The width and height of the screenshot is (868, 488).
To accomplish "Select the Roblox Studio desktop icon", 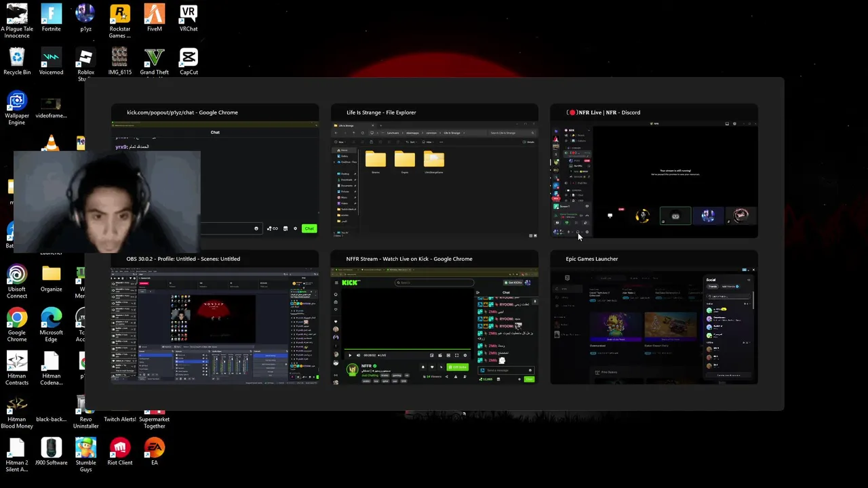I will 85,64.
